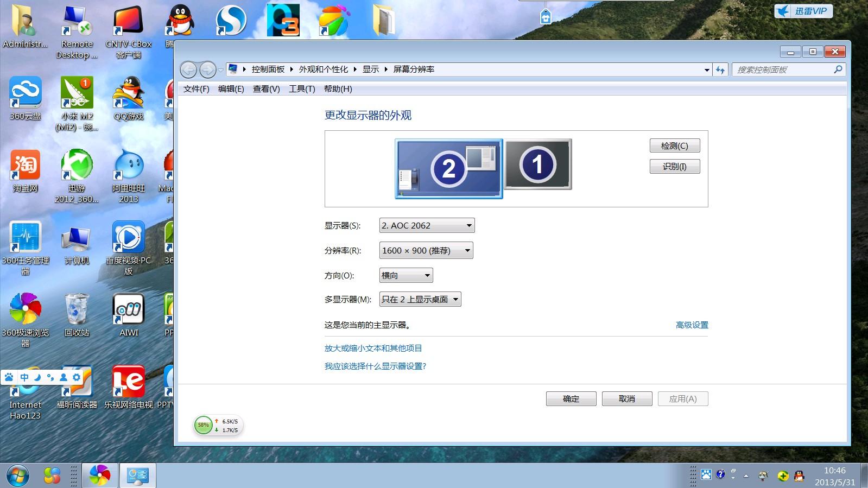The image size is (868, 488).
Task: Click the 检测(C) detect button
Action: (x=674, y=145)
